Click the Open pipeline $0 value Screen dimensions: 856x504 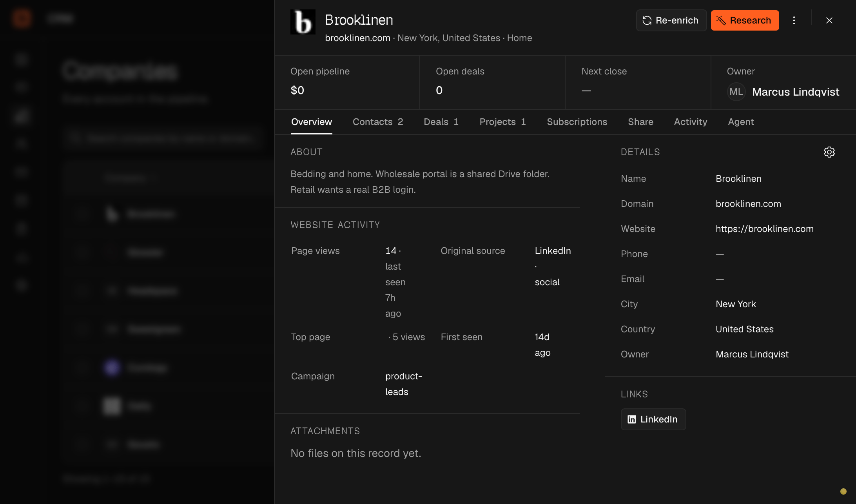point(297,91)
